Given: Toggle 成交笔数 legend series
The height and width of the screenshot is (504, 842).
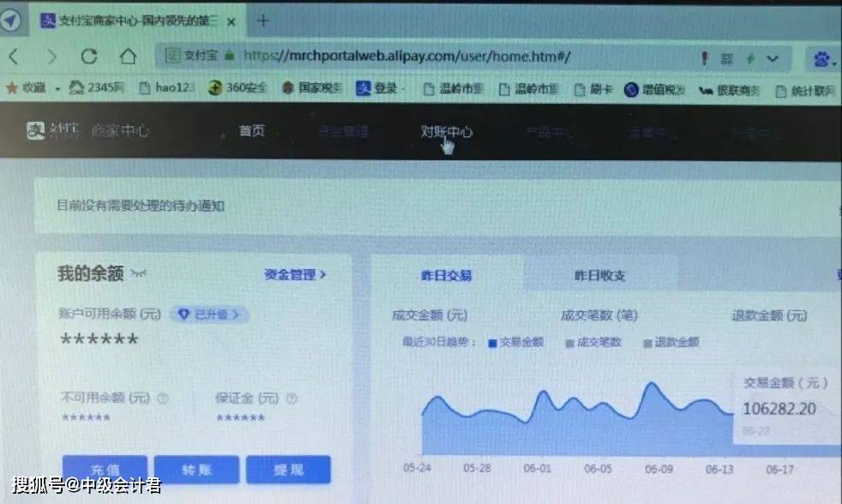Looking at the screenshot, I should [x=593, y=343].
